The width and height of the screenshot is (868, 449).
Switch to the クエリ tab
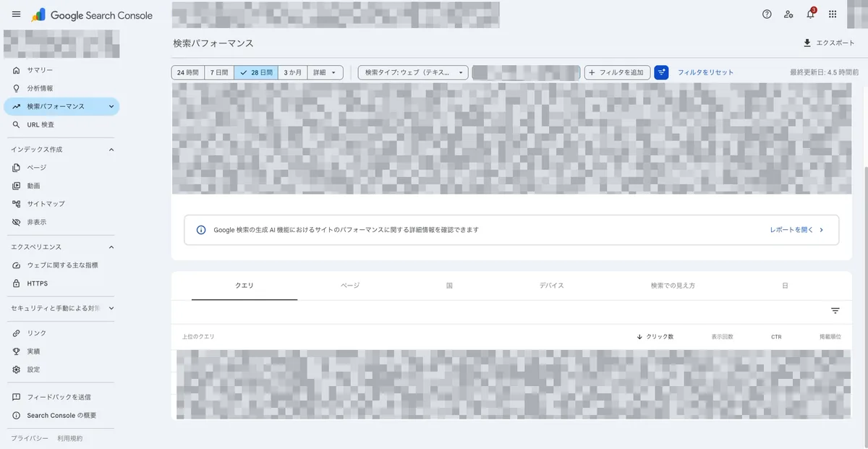pos(244,286)
